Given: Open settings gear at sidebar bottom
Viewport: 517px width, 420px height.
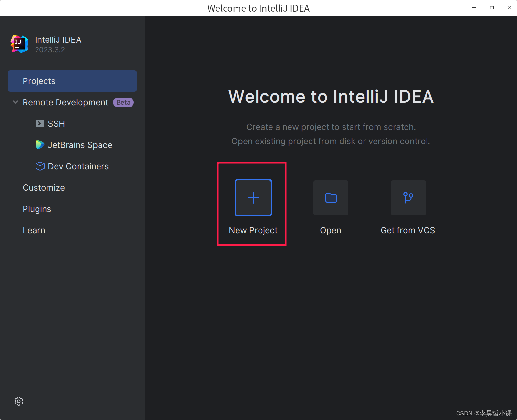Looking at the screenshot, I should click(19, 401).
